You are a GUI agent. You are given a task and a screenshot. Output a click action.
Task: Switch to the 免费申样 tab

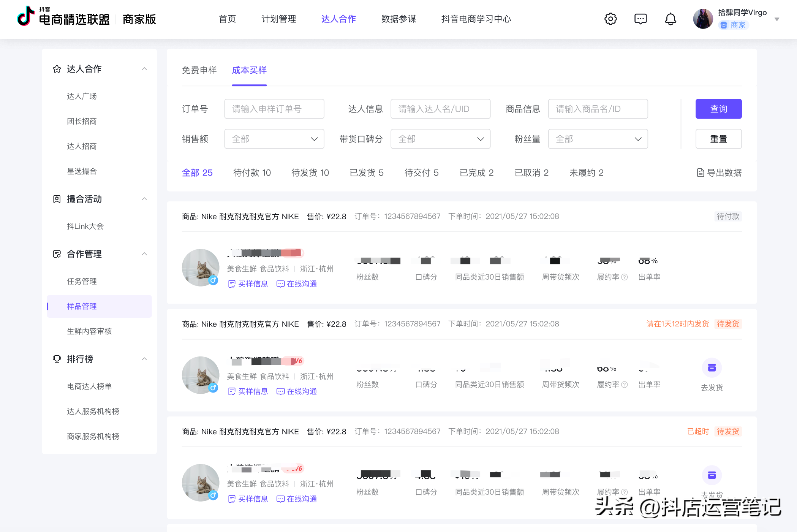click(x=199, y=70)
